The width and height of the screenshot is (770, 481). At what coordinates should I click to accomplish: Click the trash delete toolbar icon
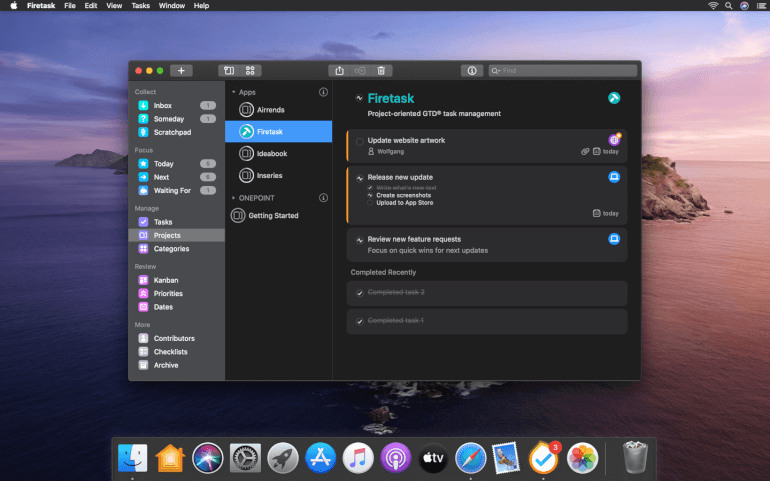[x=381, y=71]
